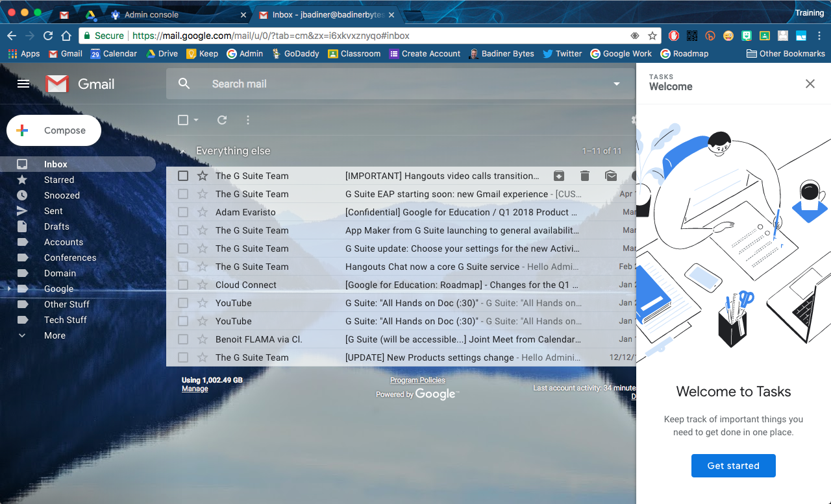Expand the Google label subtree
Viewport: 831px width, 504px height.
pos(9,288)
